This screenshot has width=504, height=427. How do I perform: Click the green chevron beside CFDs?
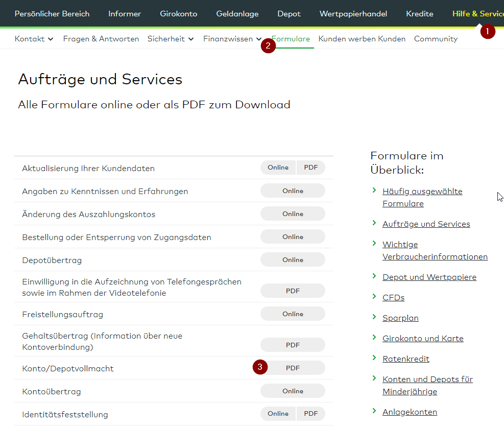374,297
